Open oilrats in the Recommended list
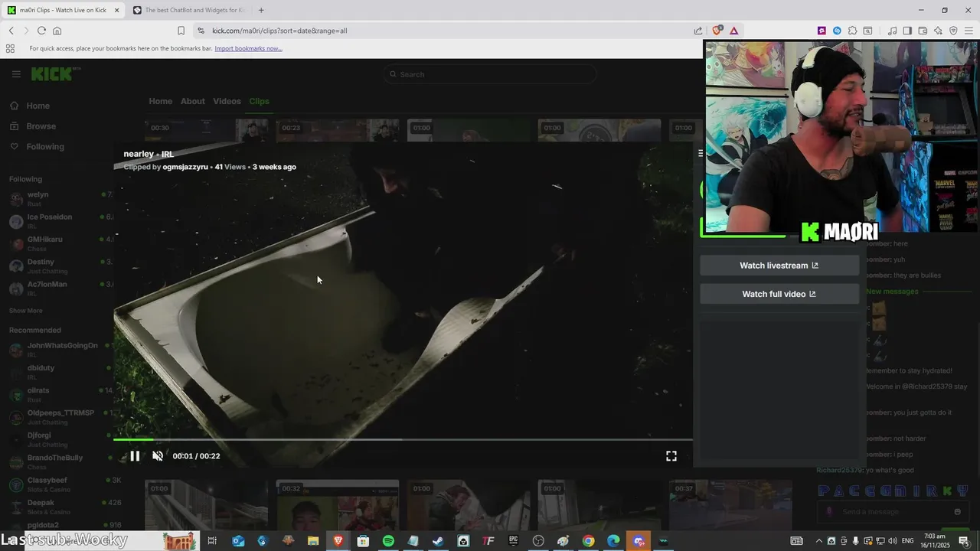Viewport: 980px width, 551px height. pos(61,395)
